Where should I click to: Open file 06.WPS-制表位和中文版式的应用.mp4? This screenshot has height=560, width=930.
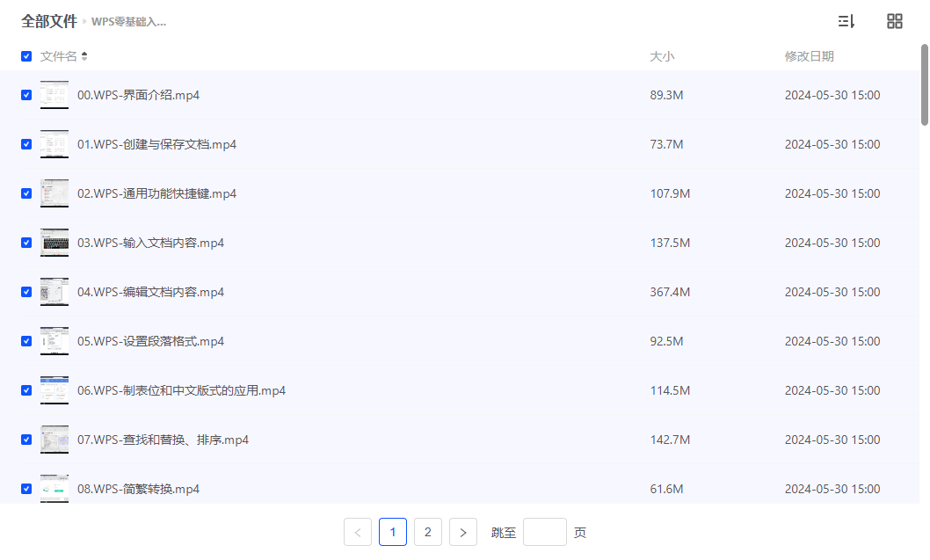[x=181, y=390]
